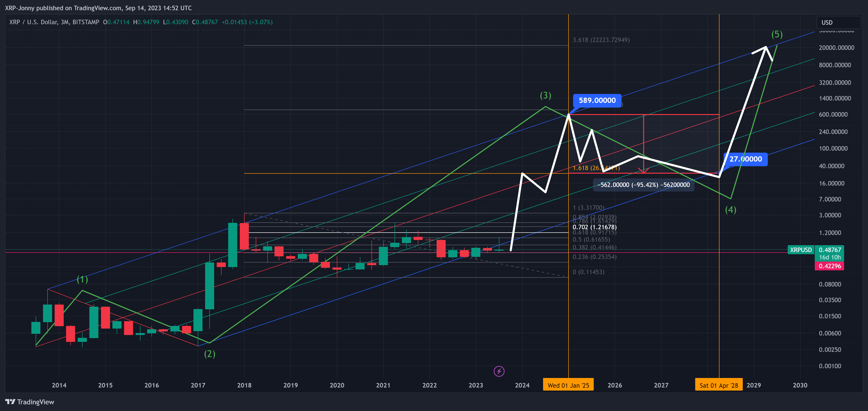Click the wave (2) label

(210, 354)
